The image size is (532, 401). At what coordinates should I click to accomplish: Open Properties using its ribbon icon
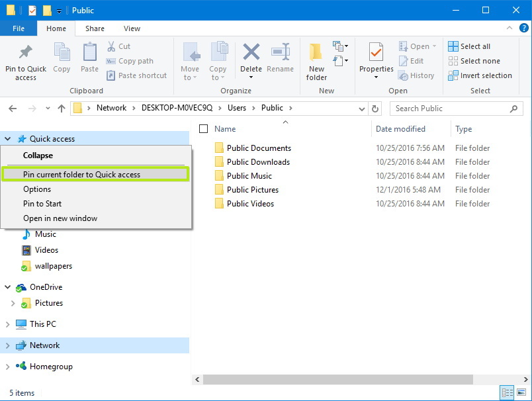pyautogui.click(x=376, y=60)
